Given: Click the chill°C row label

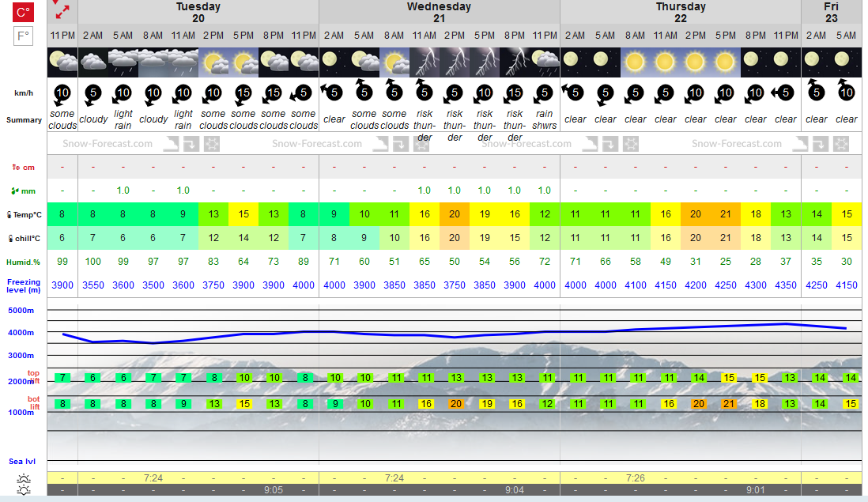Looking at the screenshot, I should click(23, 239).
